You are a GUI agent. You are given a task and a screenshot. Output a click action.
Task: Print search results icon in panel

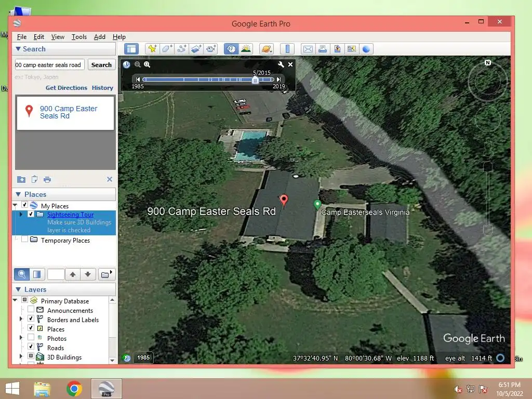coord(47,179)
